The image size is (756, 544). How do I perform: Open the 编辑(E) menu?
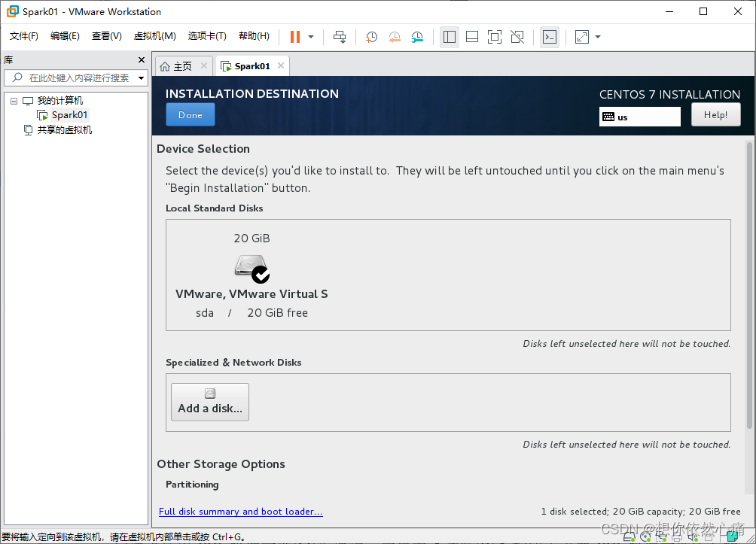point(65,36)
